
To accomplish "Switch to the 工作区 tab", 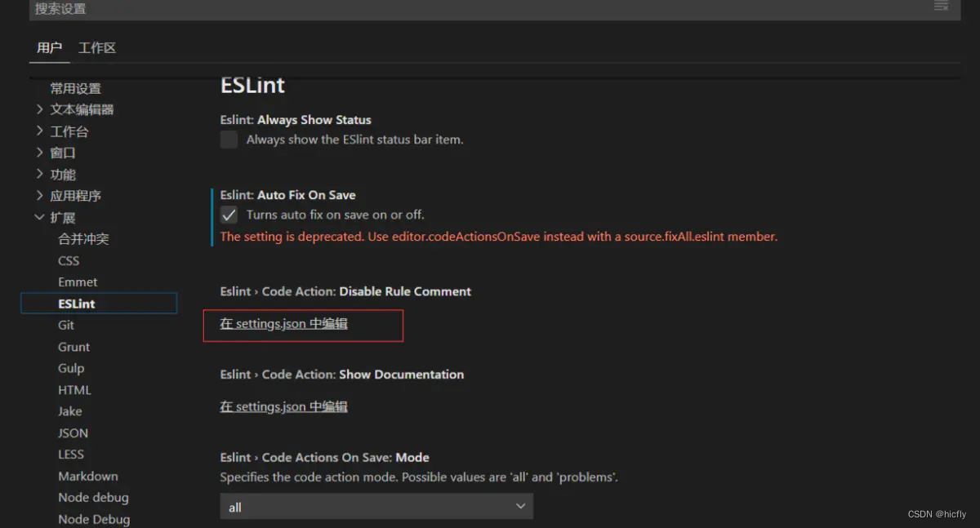I will [97, 48].
